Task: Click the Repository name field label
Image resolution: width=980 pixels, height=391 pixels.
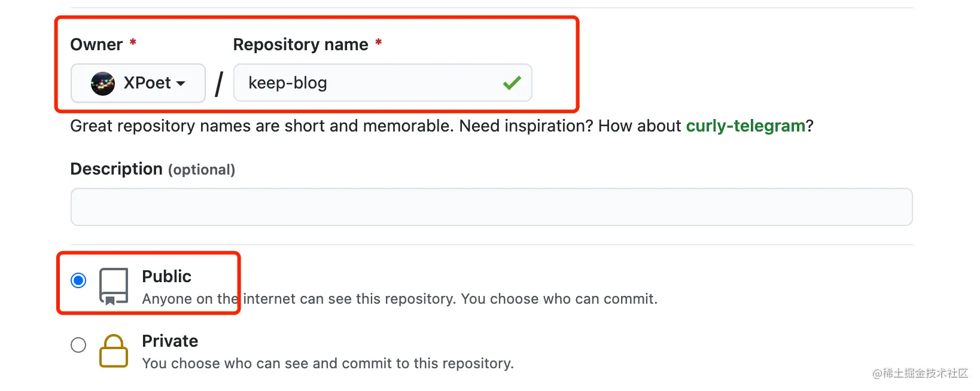Action: click(300, 45)
